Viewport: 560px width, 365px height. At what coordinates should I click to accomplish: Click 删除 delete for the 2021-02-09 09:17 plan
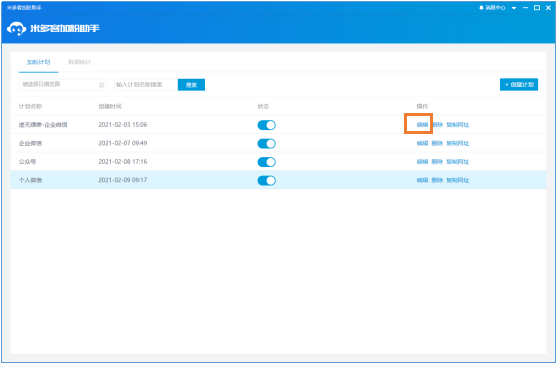tap(437, 180)
